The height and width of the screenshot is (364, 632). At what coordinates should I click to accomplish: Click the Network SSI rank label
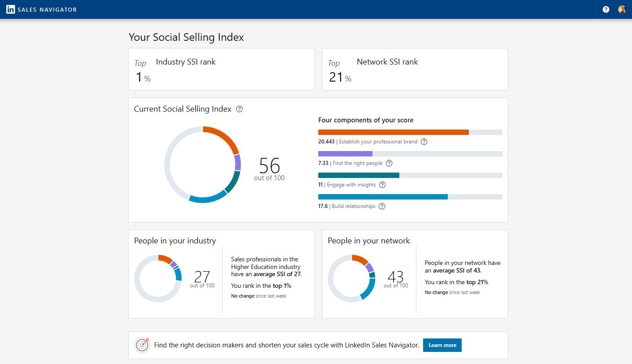click(387, 62)
